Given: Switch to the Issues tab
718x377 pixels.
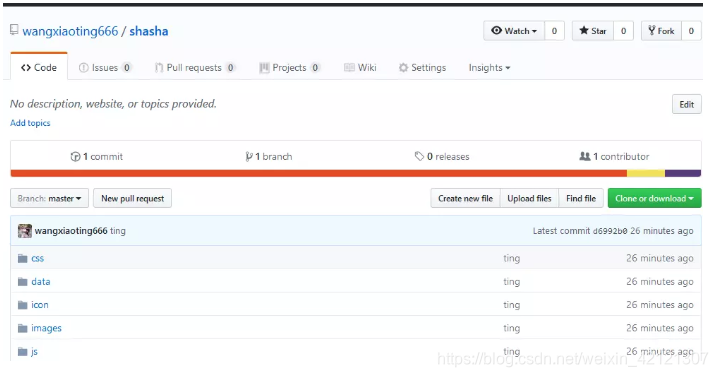Looking at the screenshot, I should tap(105, 67).
